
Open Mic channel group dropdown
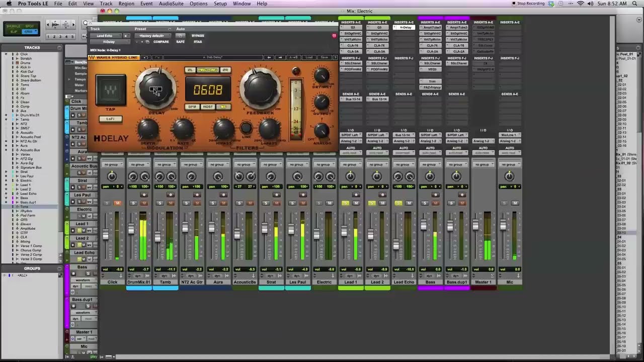pyautogui.click(x=510, y=164)
